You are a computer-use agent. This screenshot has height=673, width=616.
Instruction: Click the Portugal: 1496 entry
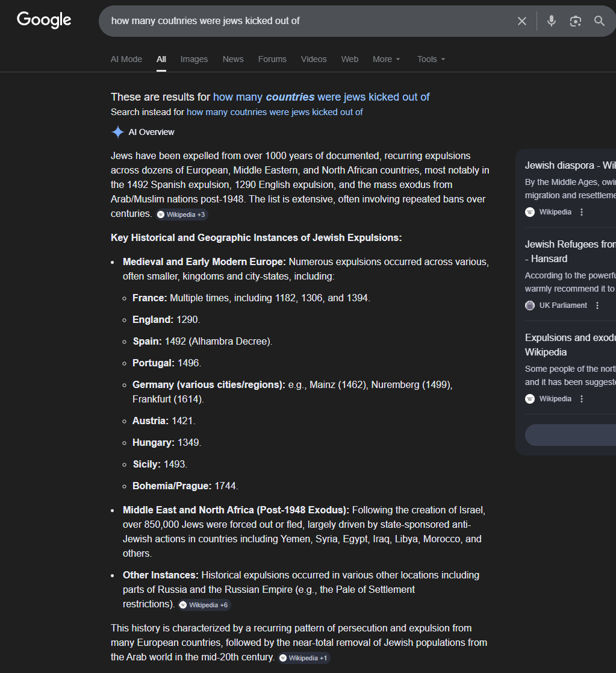166,363
